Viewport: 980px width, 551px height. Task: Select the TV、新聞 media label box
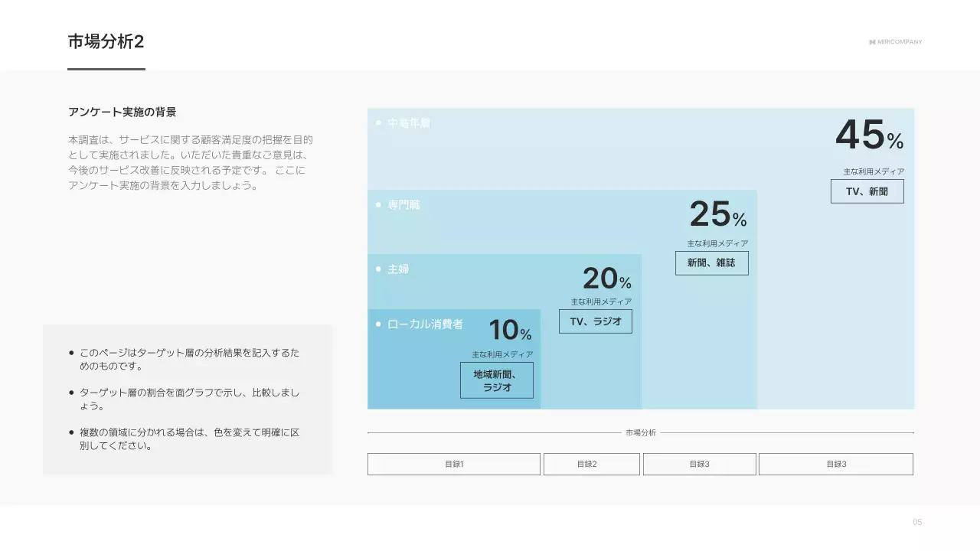867,191
